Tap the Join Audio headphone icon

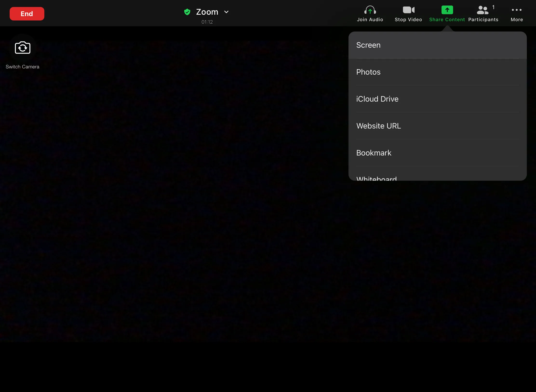click(x=370, y=10)
